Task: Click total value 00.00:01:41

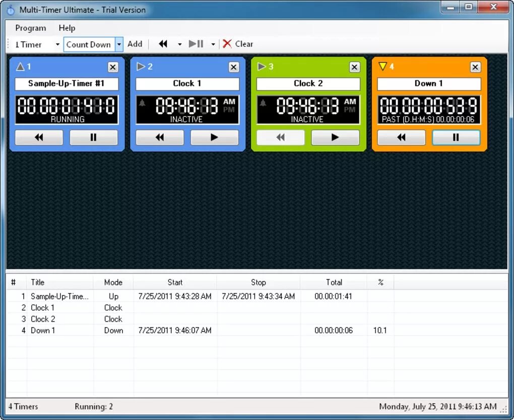Action: [x=334, y=296]
